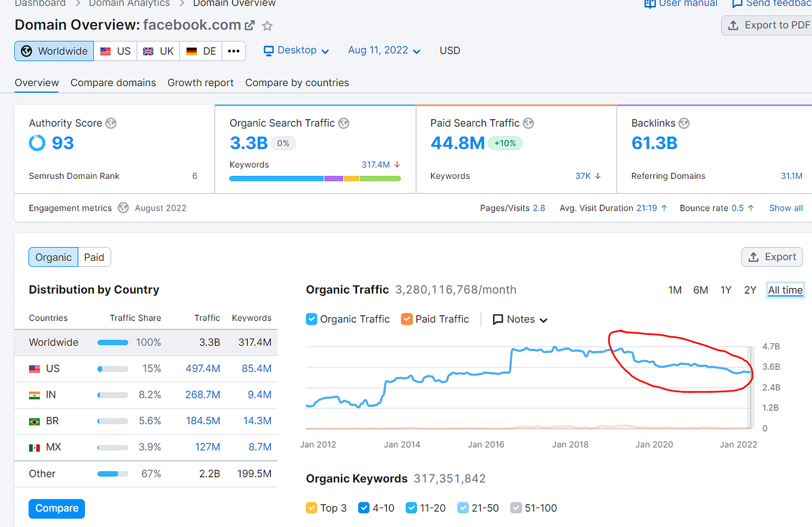Click the US flag in country table
The height and width of the screenshot is (527, 812).
35,368
